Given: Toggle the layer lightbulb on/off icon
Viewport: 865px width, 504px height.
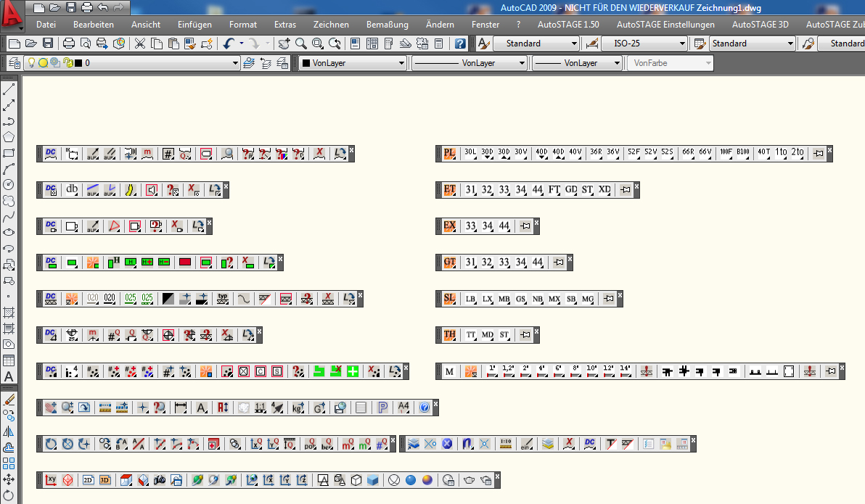Looking at the screenshot, I should [32, 63].
